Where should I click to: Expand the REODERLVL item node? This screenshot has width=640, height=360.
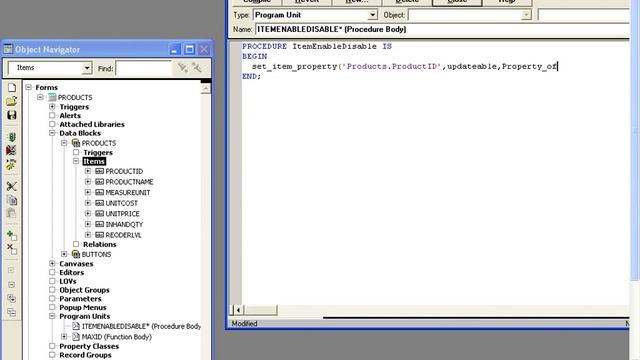pyautogui.click(x=88, y=235)
